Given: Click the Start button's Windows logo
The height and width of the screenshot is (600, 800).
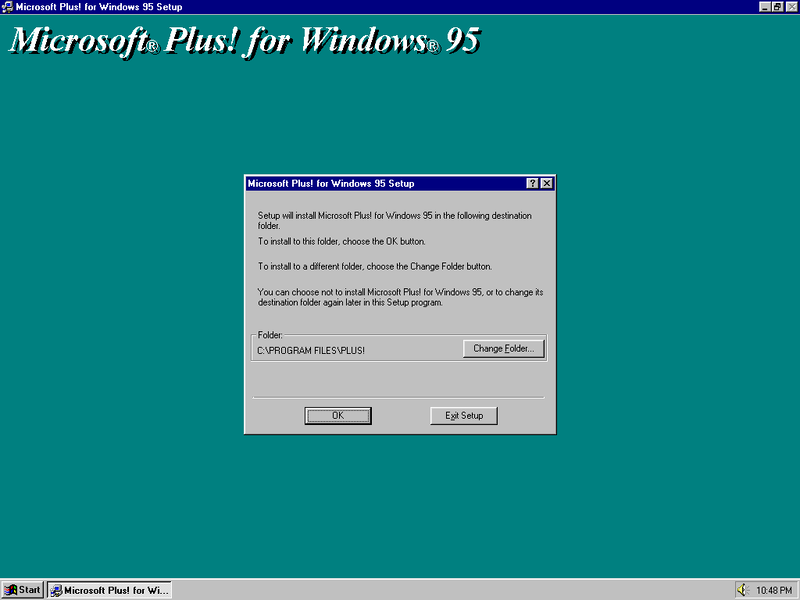Looking at the screenshot, I should click(12, 589).
